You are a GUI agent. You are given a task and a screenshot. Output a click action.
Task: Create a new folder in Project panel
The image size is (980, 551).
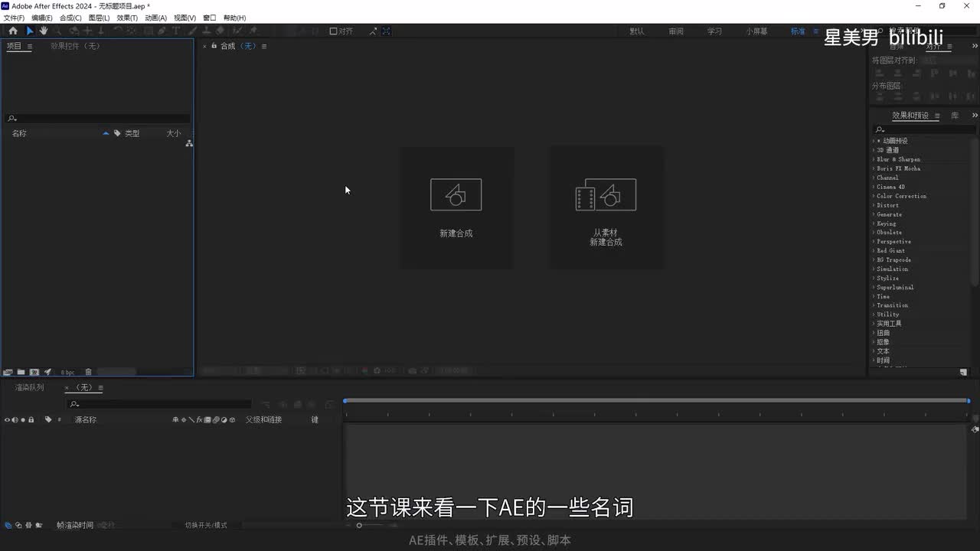pyautogui.click(x=21, y=372)
